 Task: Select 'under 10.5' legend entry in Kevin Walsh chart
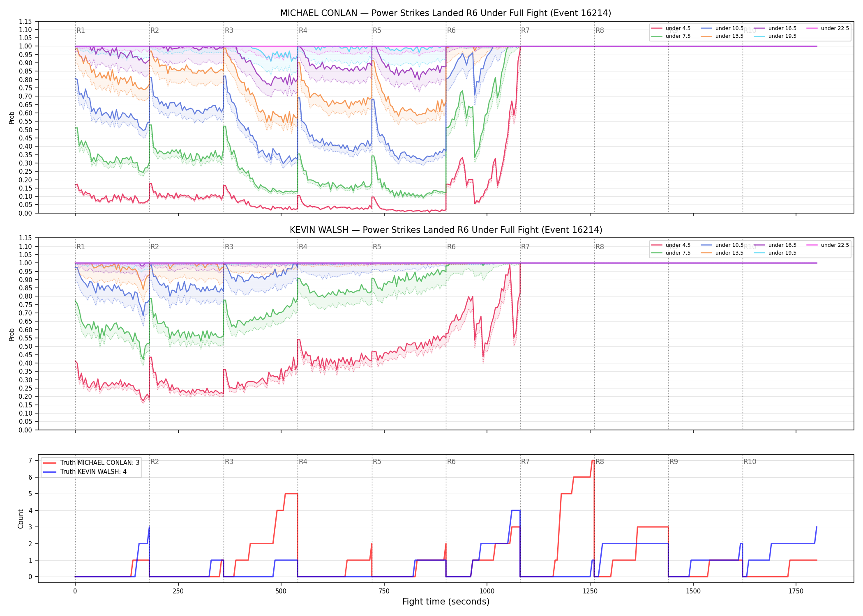pyautogui.click(x=722, y=245)
